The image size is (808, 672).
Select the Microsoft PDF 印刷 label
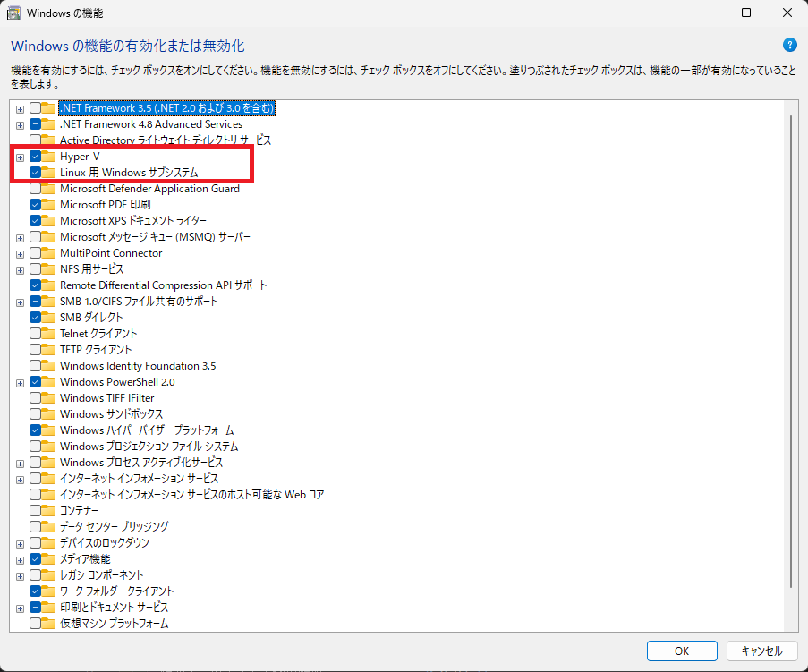pos(105,205)
